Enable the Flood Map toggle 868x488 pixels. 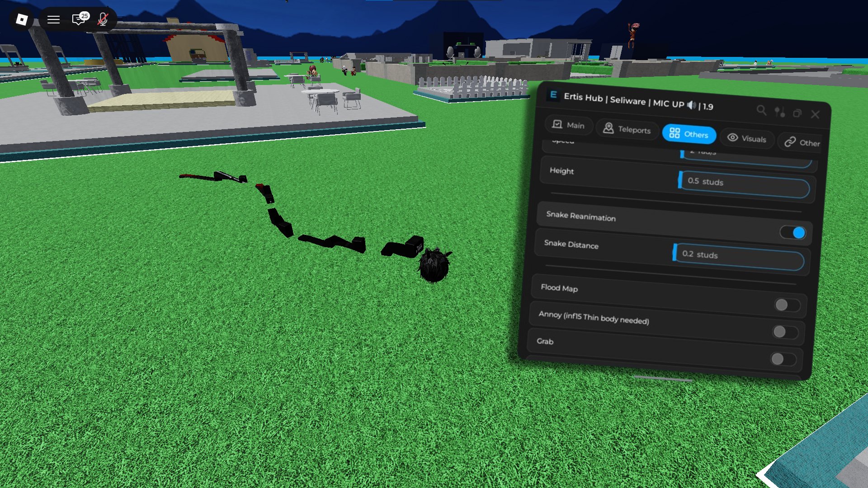tap(786, 305)
